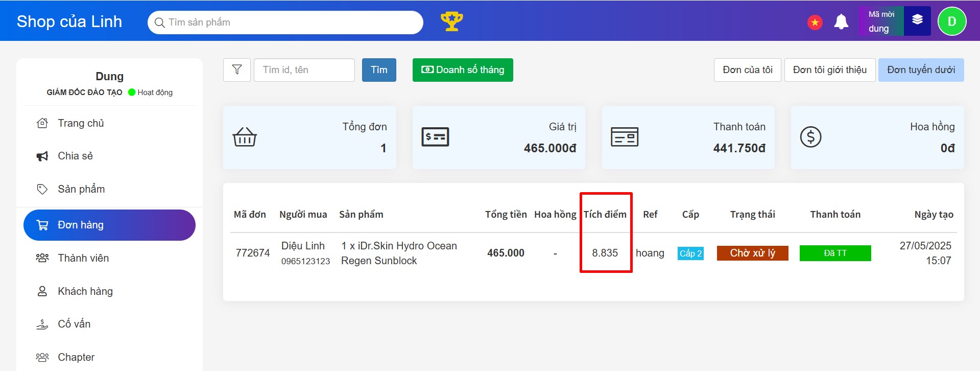
Task: Click the search magnifier icon in header
Action: click(159, 22)
